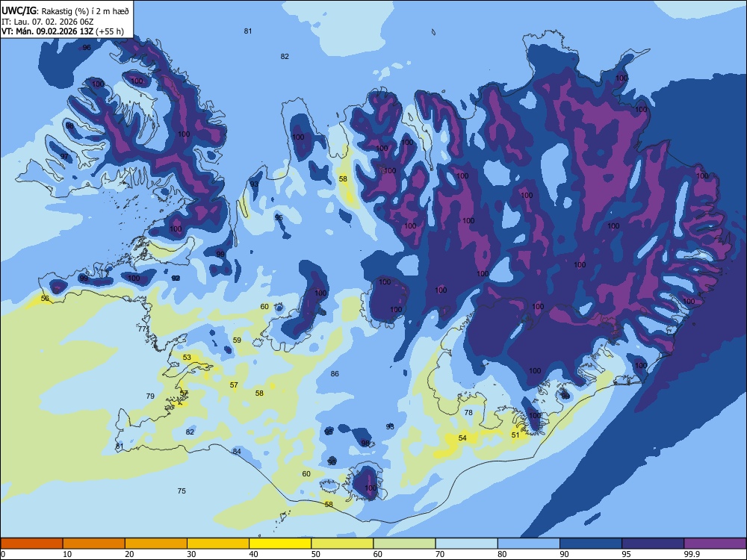Click the map value '77'
Viewport: 747px width, 560px height.
142,329
